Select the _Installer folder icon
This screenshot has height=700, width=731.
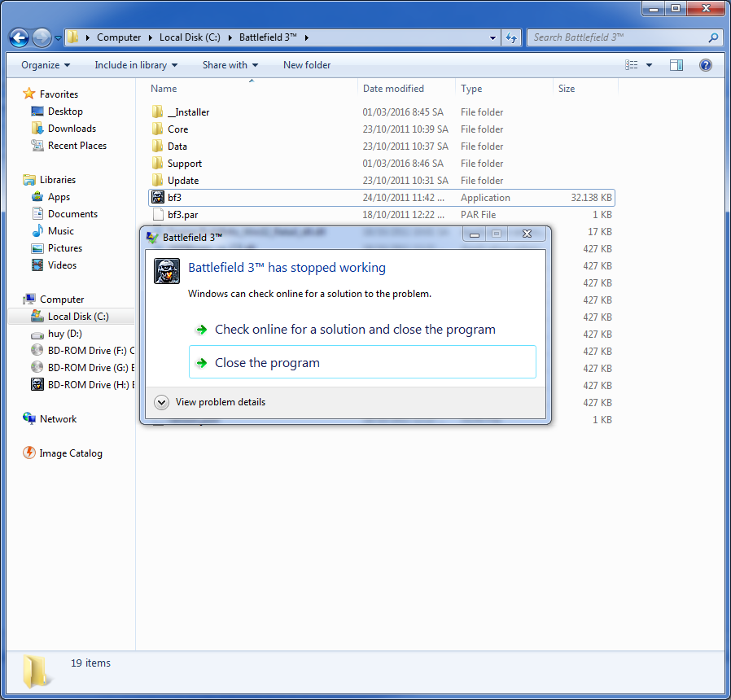(158, 112)
